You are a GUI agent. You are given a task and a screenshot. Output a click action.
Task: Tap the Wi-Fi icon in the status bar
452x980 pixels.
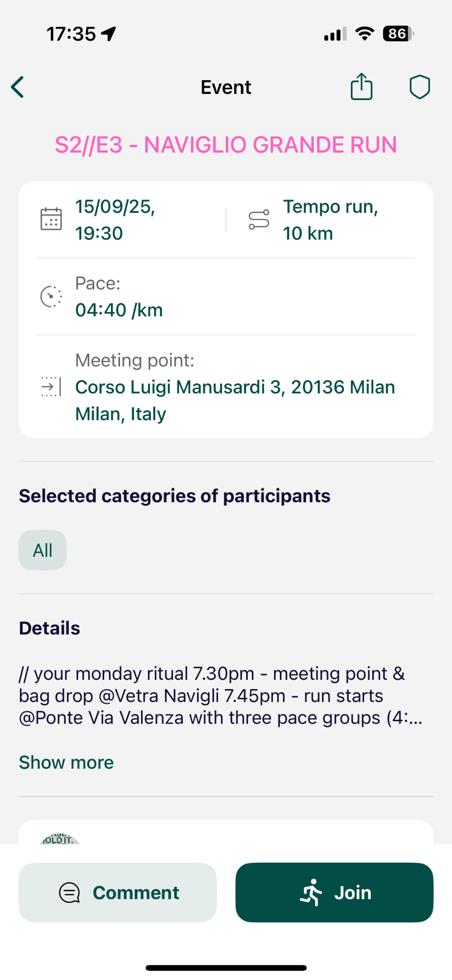pos(365,34)
